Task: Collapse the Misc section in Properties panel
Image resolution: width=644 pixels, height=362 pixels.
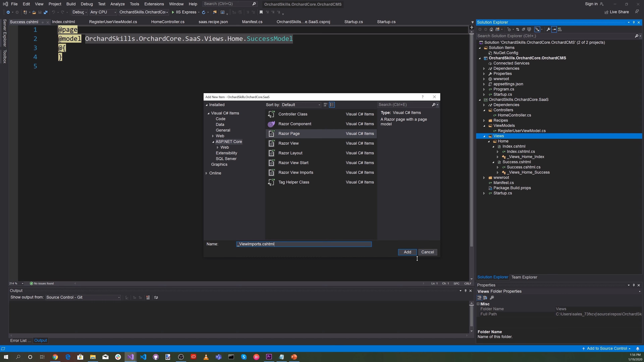Action: [478, 304]
